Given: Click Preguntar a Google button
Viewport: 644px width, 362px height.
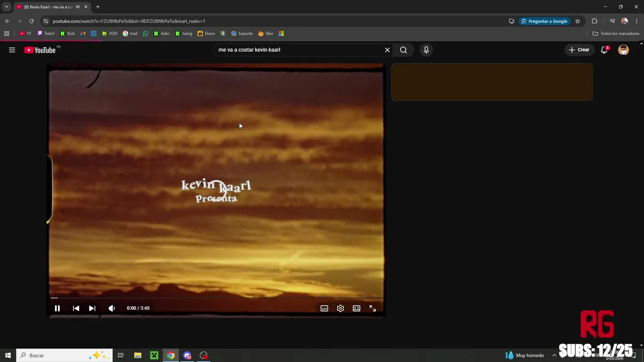Looking at the screenshot, I should pyautogui.click(x=544, y=21).
